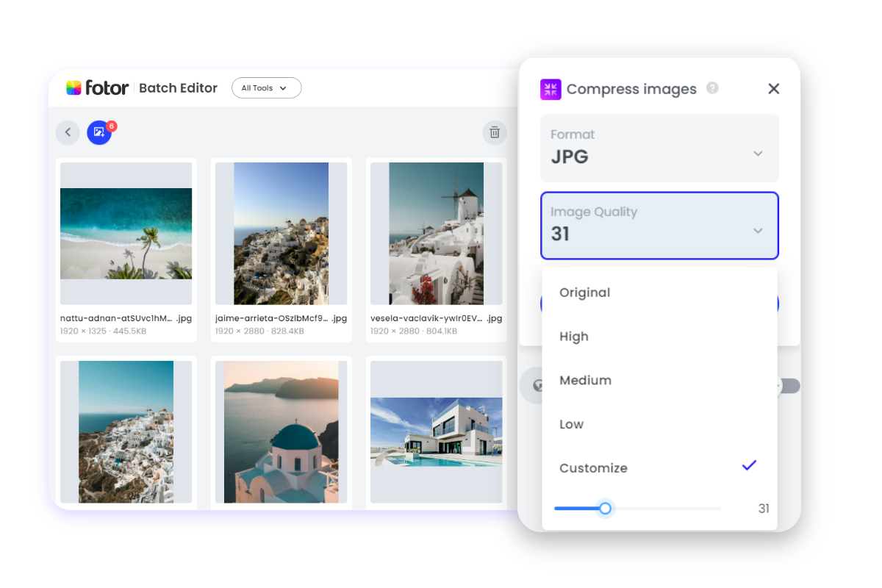
Task: Select the High quality option
Action: coord(574,336)
